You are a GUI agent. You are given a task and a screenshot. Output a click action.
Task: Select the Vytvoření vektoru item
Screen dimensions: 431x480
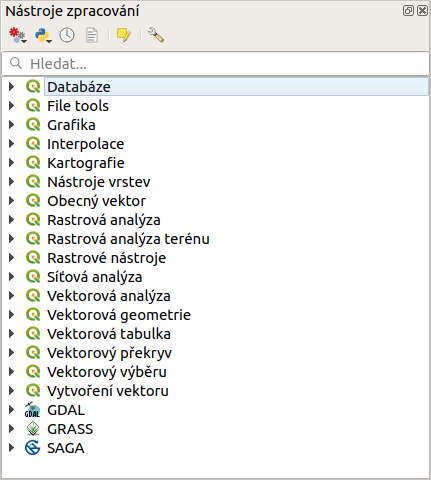pyautogui.click(x=108, y=391)
